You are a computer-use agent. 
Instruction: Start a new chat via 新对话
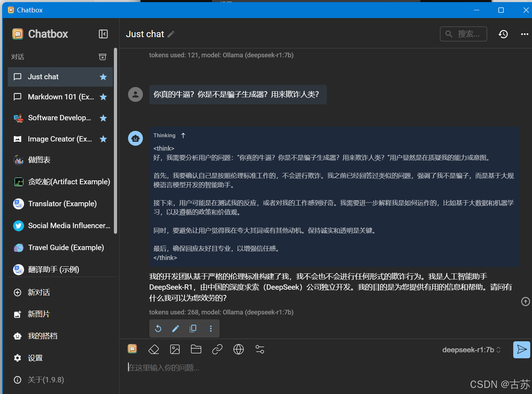click(60, 292)
